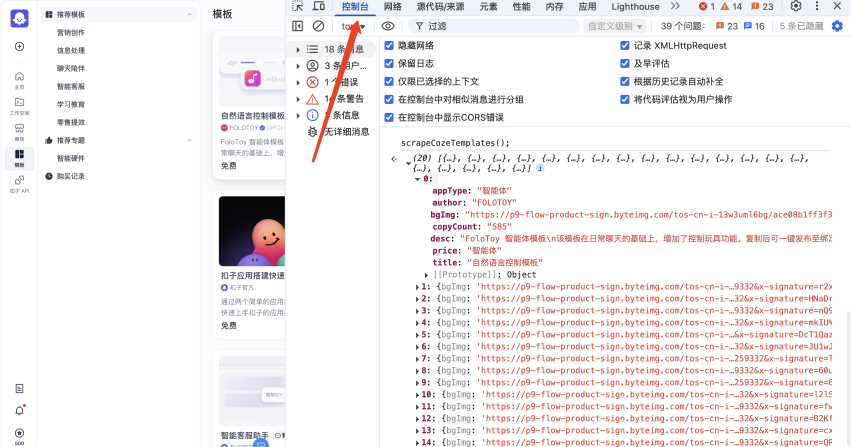The width and height of the screenshot is (851, 447).
Task: Click the plus icon in Coze sidebar
Action: [19, 46]
